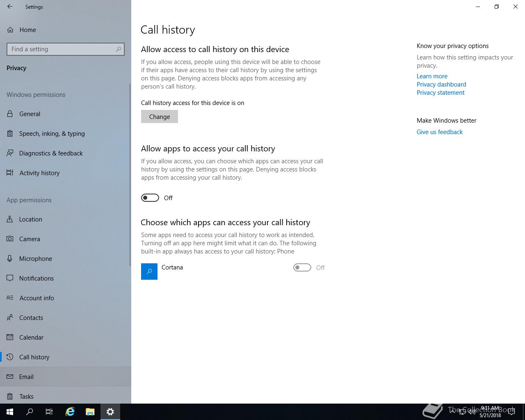Click the Camera icon
This screenshot has width=525, height=420.
pyautogui.click(x=10, y=239)
